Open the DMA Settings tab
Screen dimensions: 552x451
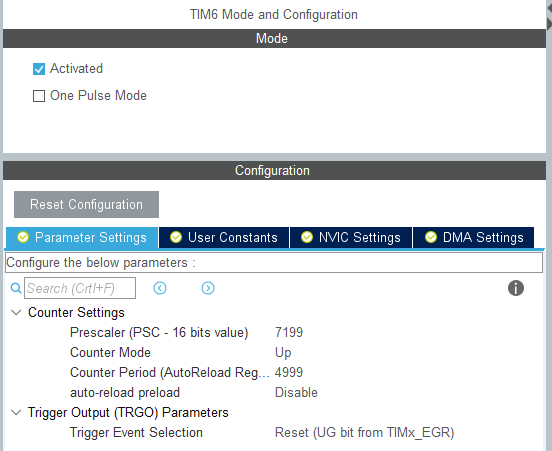coord(473,238)
